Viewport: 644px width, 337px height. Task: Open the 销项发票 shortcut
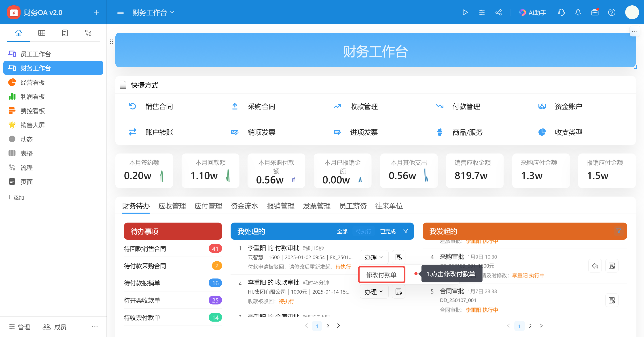click(253, 132)
